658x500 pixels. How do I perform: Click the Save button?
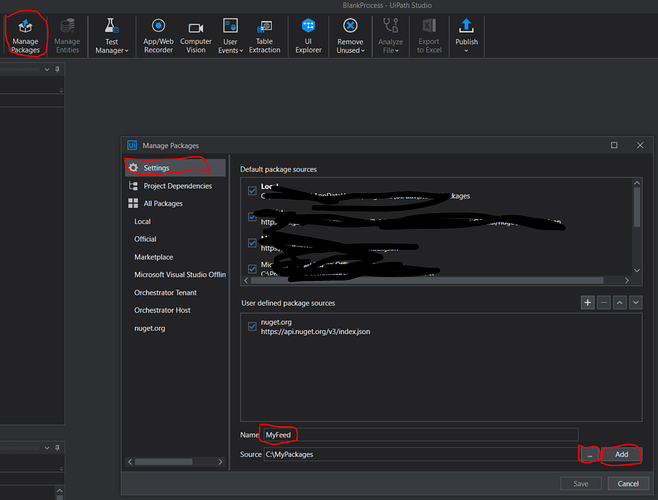(x=581, y=484)
